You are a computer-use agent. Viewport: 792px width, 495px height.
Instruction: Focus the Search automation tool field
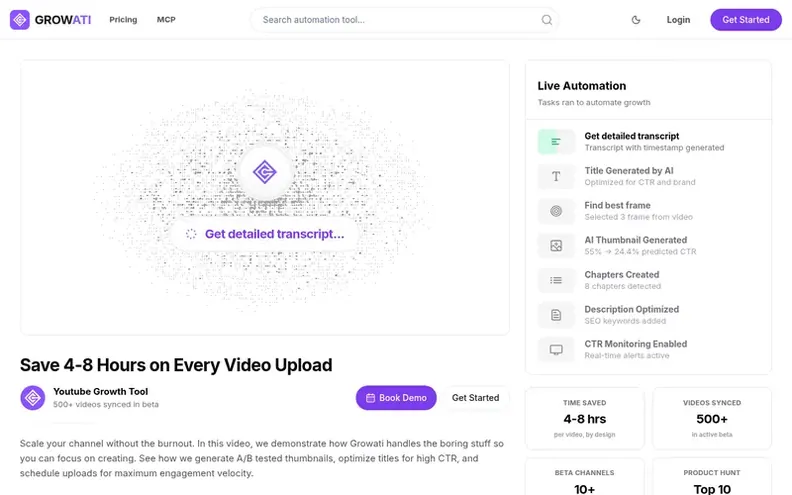[404, 20]
